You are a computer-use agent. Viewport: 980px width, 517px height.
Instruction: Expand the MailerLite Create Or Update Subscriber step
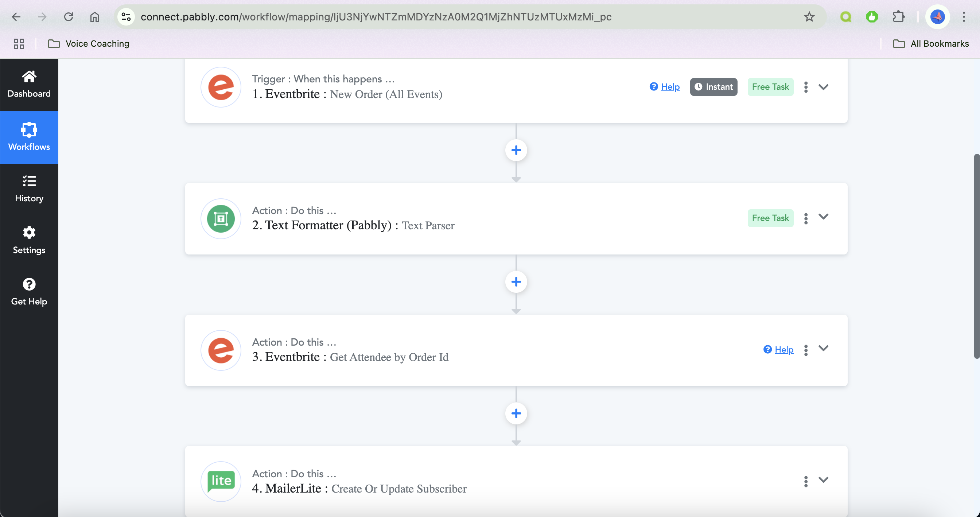tap(823, 480)
